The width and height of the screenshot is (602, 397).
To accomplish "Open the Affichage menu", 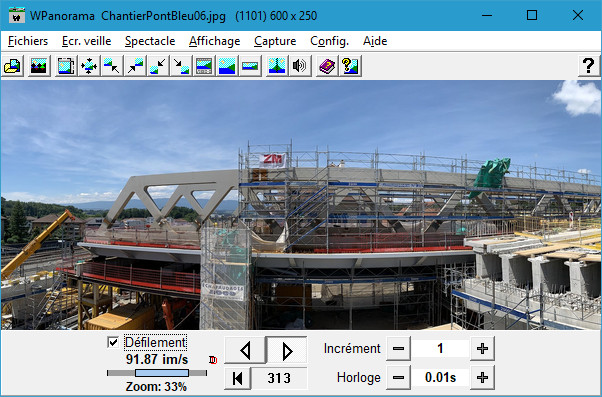I will click(x=215, y=41).
